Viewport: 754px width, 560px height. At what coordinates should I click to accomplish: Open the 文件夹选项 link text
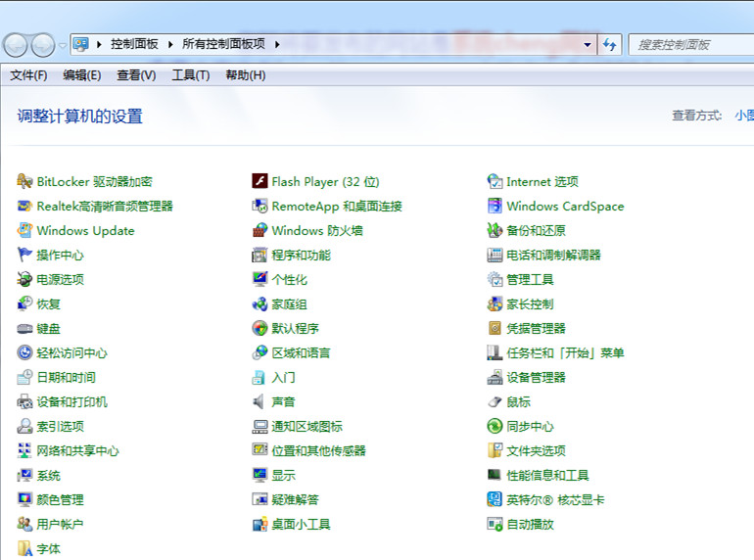tap(537, 450)
